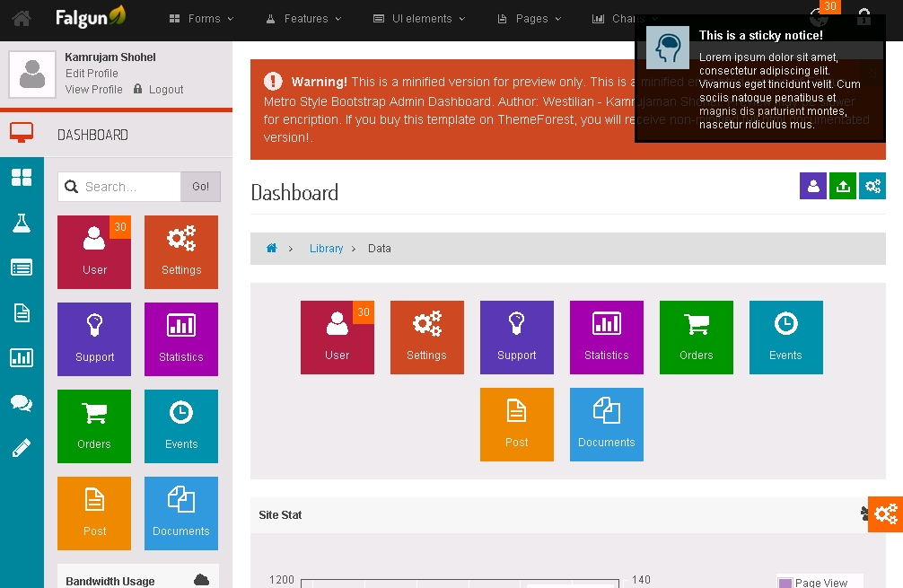Expand the Forms dropdown menu
This screenshot has width=903, height=588.
click(202, 18)
